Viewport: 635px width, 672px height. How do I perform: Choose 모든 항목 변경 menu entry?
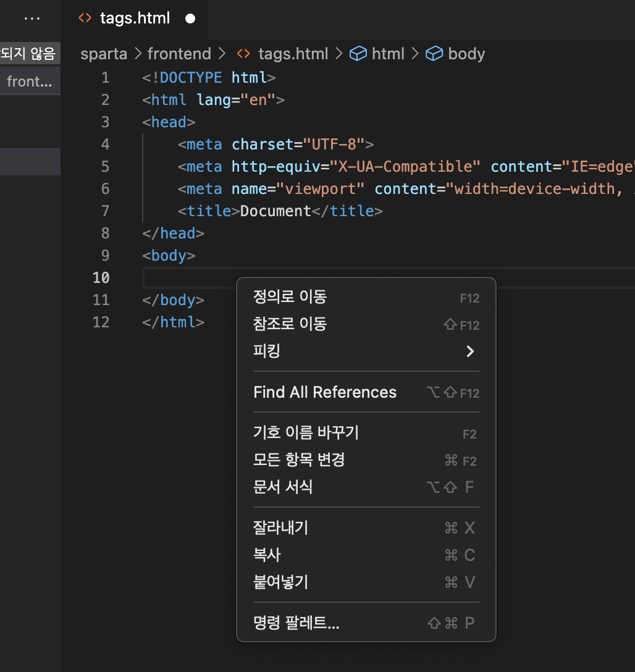pos(366,460)
